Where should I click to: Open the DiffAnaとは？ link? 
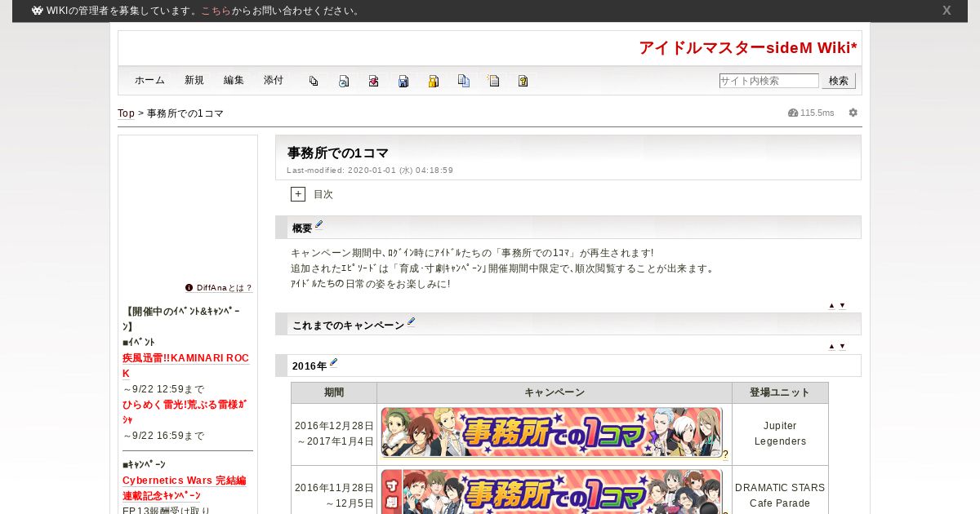[225, 288]
